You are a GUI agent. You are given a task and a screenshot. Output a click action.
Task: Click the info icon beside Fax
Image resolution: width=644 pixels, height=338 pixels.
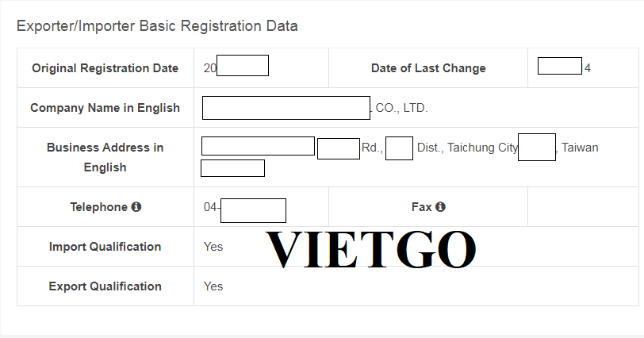(x=440, y=207)
